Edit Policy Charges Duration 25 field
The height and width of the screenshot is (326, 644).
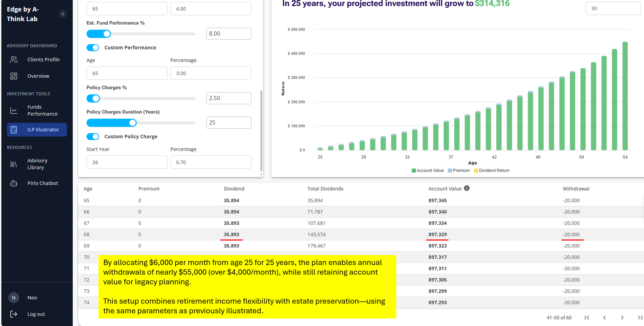tap(229, 123)
